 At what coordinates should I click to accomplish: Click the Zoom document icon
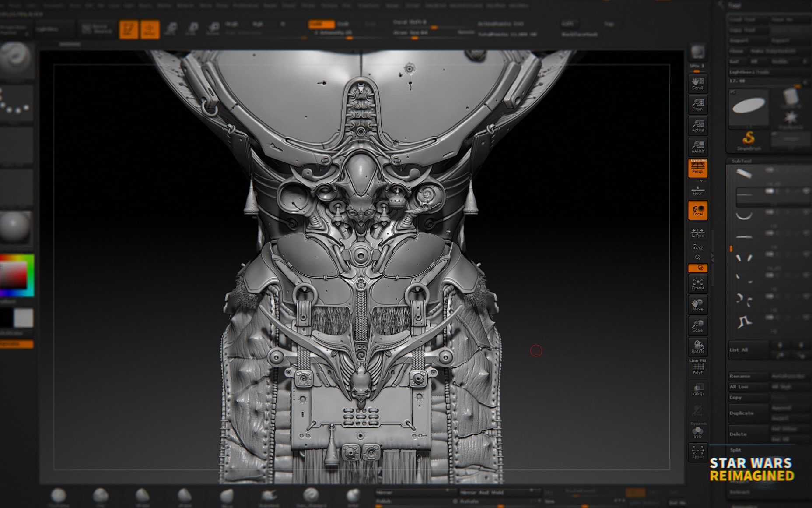pyautogui.click(x=697, y=105)
